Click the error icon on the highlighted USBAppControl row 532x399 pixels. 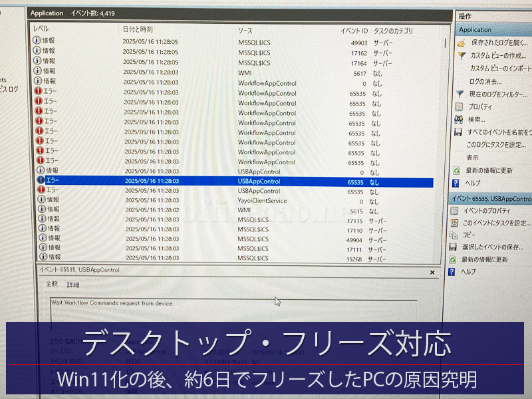pos(41,180)
